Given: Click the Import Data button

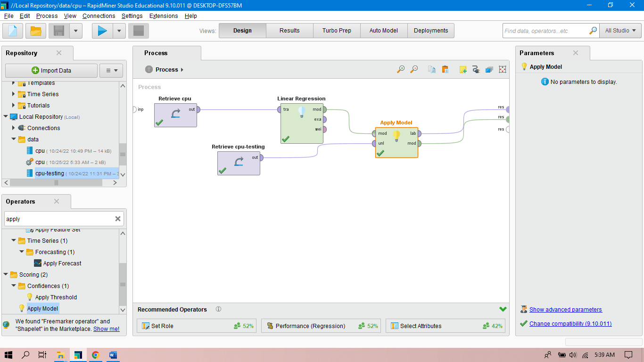Looking at the screenshot, I should tap(51, 70).
